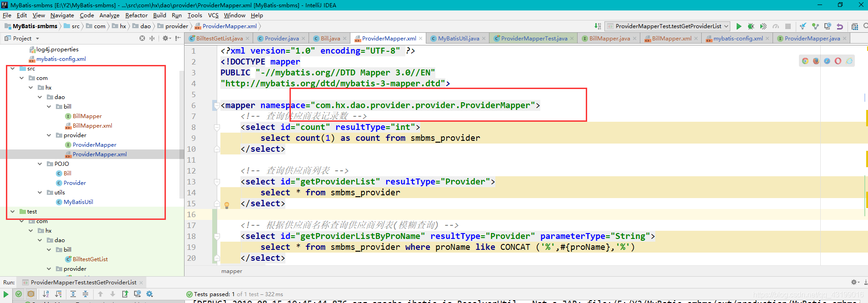This screenshot has height=303, width=868.
Task: Collapse the test folder node
Action: point(12,212)
